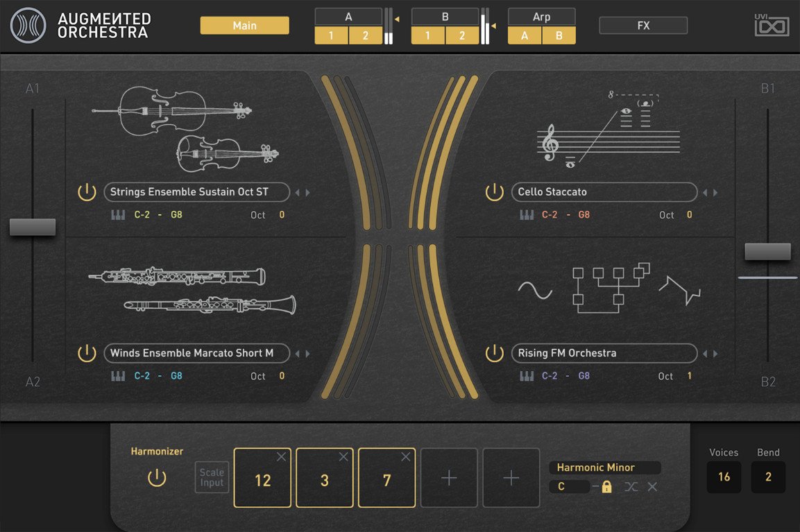This screenshot has height=532, width=800.
Task: Toggle power for Winds Ensemble Marcato layer
Action: pos(87,353)
